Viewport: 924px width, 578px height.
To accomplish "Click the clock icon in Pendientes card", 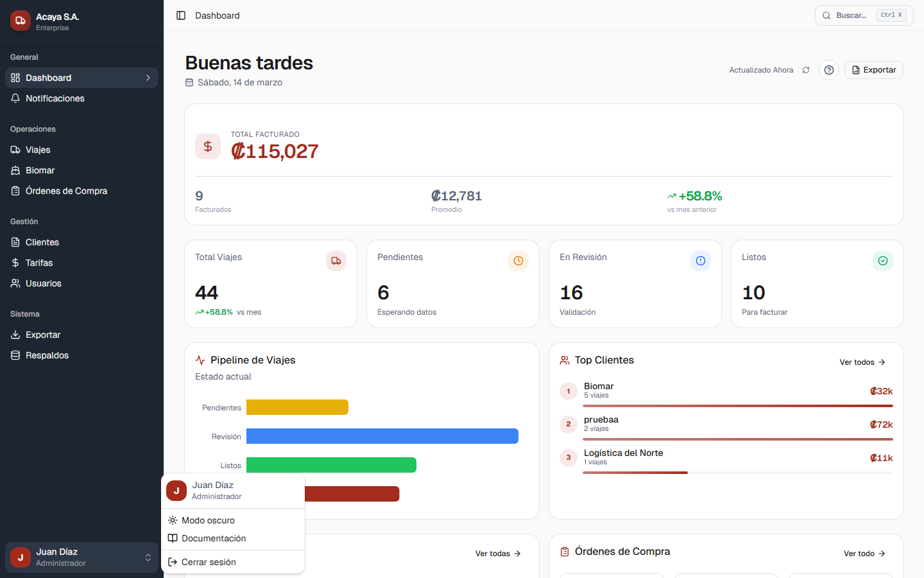I will [x=518, y=261].
